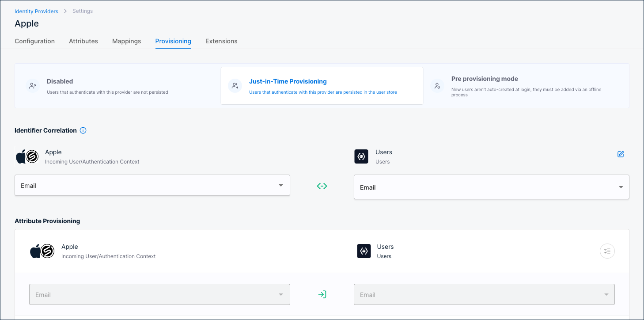Viewport: 644px width, 320px height.
Task: Click the Disabled mode user icon
Action: (33, 85)
